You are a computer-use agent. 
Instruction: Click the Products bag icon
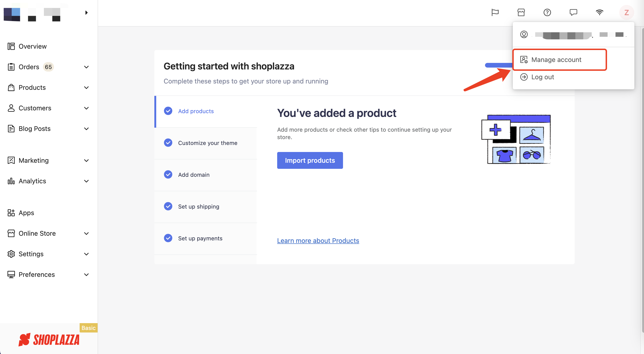pyautogui.click(x=11, y=87)
